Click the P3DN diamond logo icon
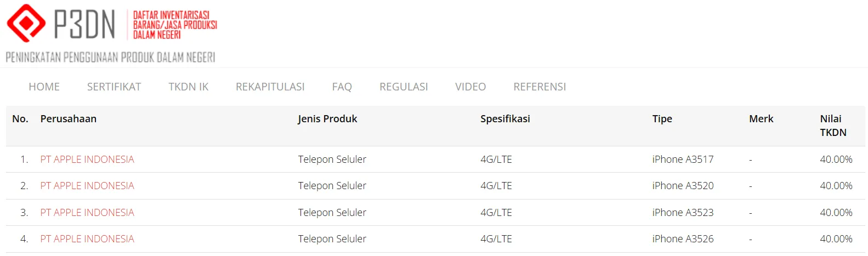This screenshot has height=256, width=868. coord(26,23)
